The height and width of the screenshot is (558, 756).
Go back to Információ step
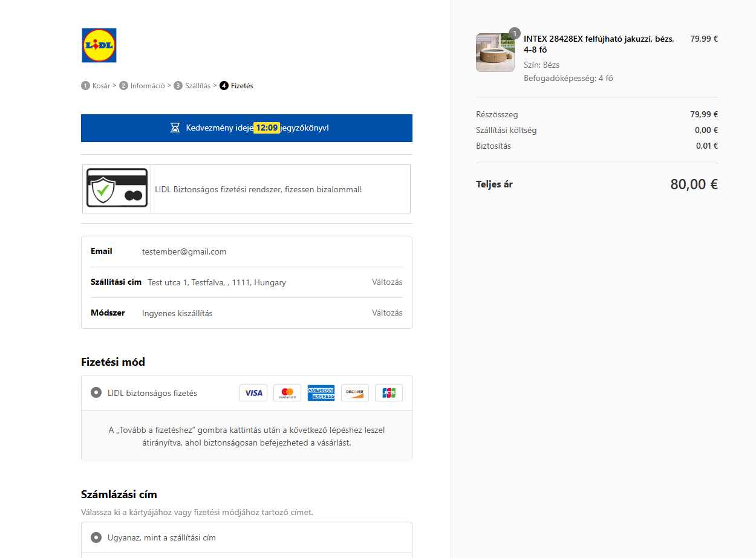142,86
